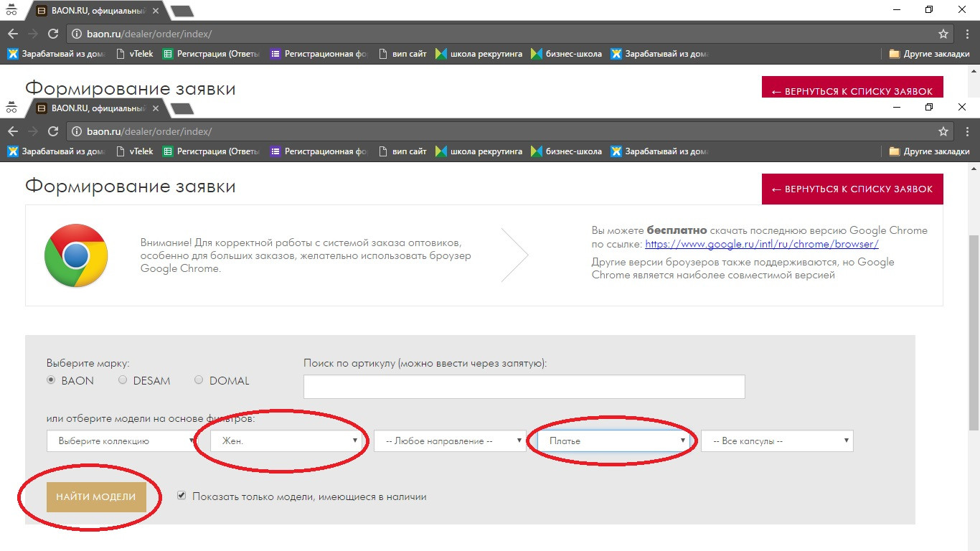Open the 'Жен.' gender dropdown
This screenshot has width=980, height=551.
[286, 441]
